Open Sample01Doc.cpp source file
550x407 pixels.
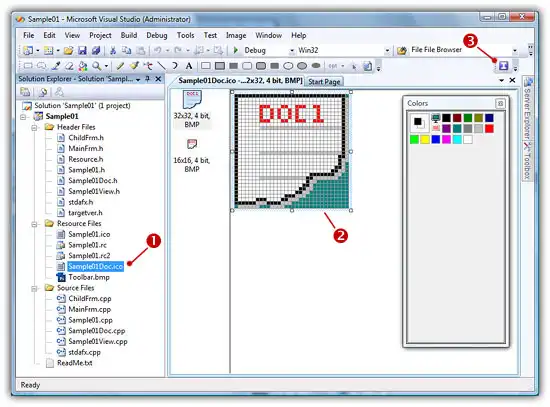click(96, 331)
